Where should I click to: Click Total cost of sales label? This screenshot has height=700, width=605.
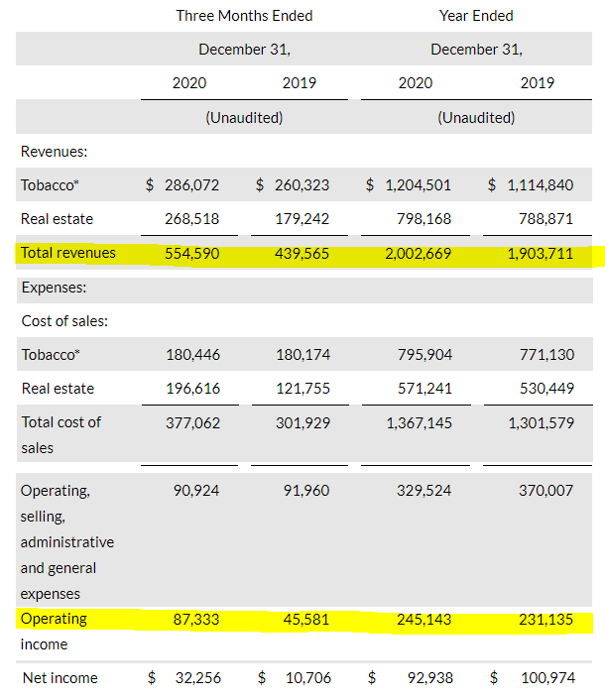61,435
